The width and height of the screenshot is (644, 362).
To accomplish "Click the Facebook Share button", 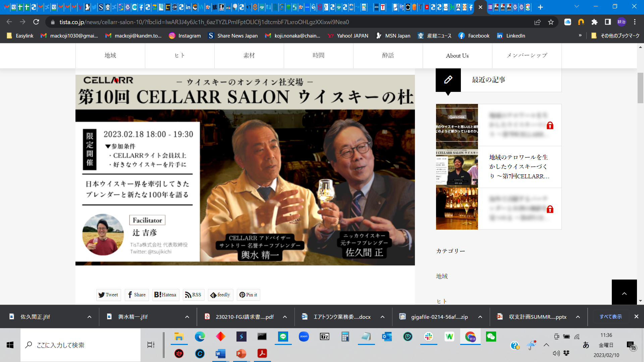I will point(137,295).
